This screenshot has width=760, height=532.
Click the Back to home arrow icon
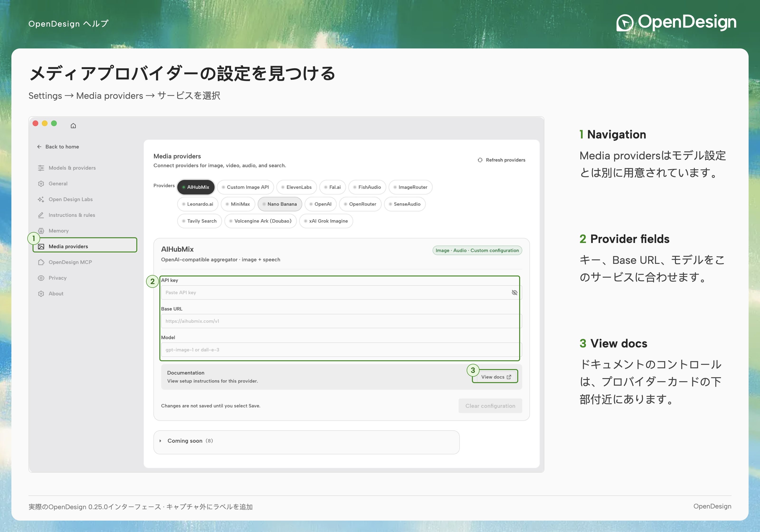[39, 147]
